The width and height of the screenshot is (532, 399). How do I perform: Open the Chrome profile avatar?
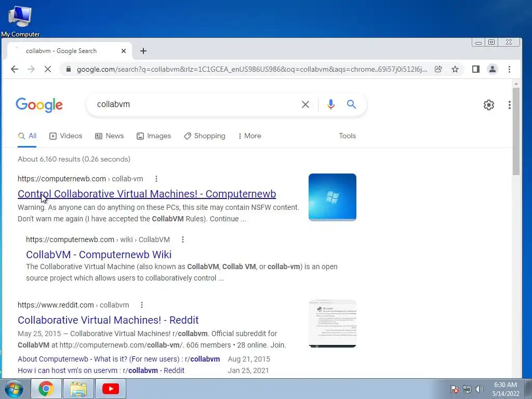(x=493, y=69)
